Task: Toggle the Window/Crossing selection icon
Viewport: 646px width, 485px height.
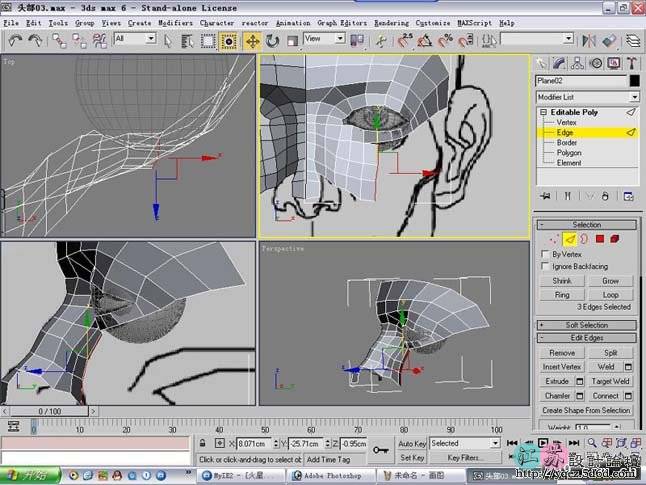Action: point(229,41)
